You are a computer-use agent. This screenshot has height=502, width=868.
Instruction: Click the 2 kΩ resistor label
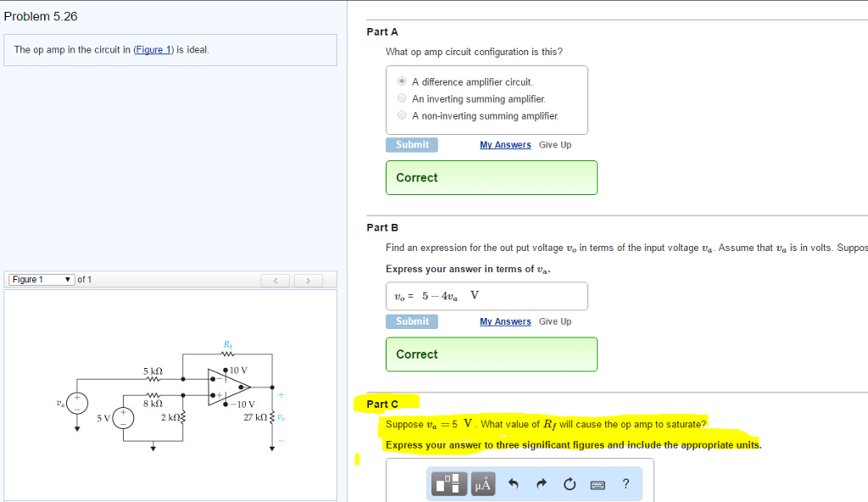pyautogui.click(x=170, y=417)
